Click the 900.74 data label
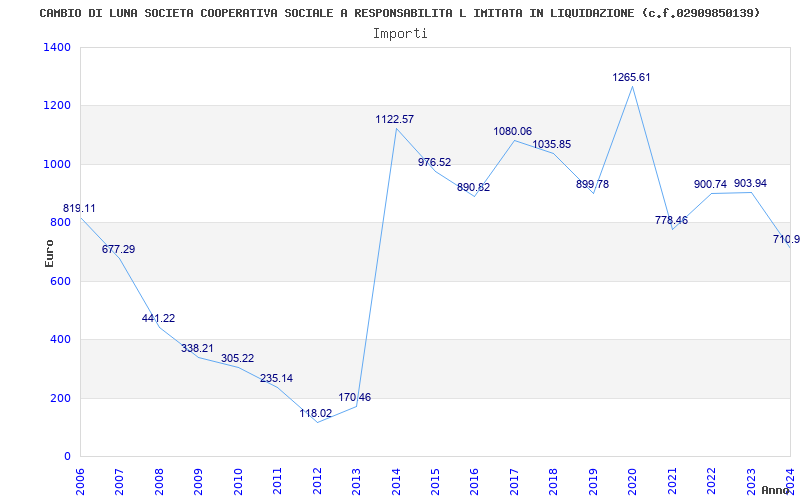This screenshot has height=500, width=800. (711, 185)
